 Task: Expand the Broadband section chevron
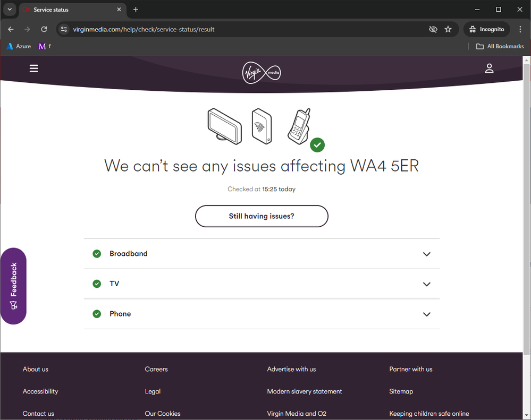[x=427, y=254]
